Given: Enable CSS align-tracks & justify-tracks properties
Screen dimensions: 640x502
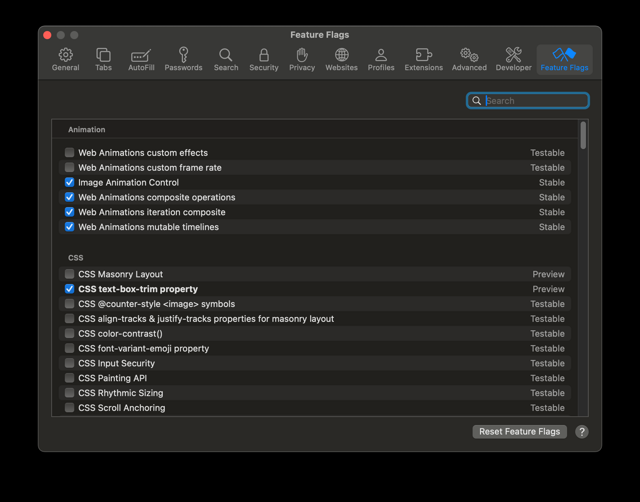Looking at the screenshot, I should click(69, 318).
